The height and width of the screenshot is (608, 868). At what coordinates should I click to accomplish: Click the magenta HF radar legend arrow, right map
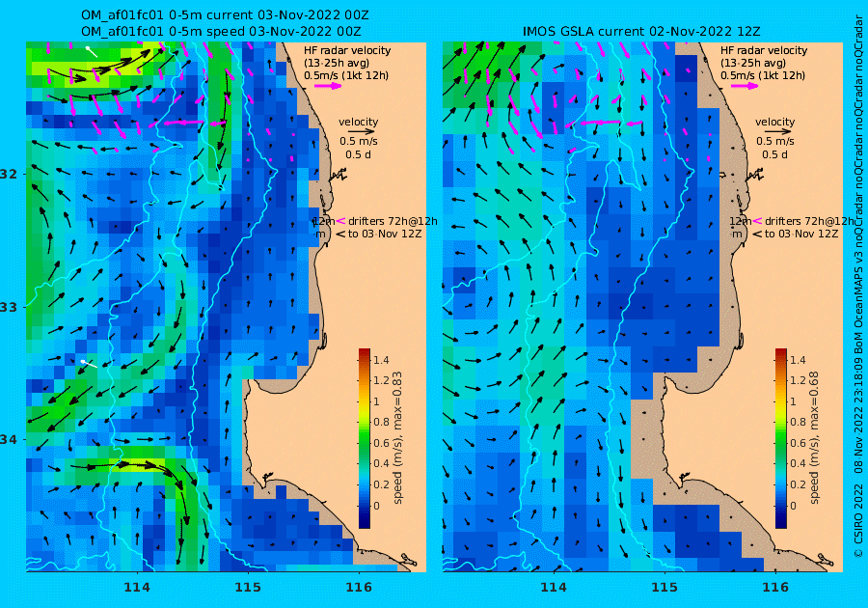pyautogui.click(x=745, y=86)
